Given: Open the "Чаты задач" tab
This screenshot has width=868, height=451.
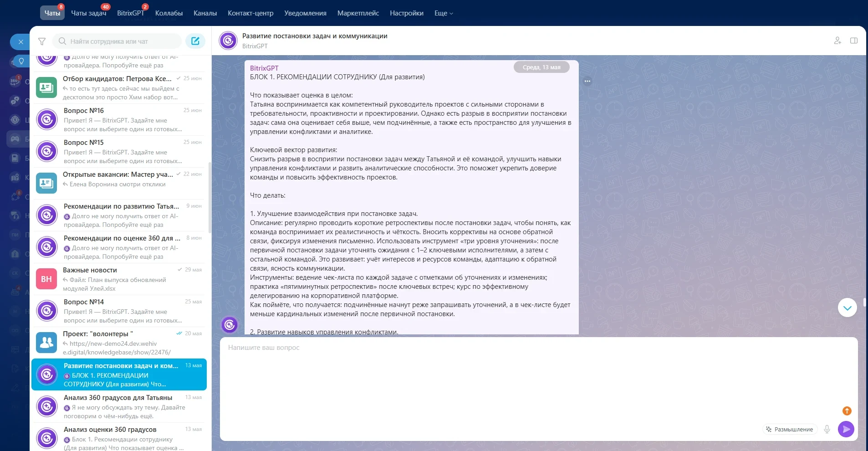Looking at the screenshot, I should point(89,13).
